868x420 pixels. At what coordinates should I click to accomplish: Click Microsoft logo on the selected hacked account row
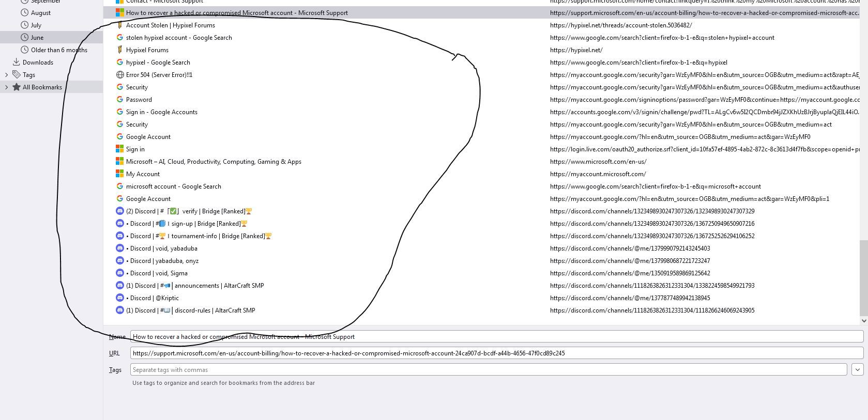pos(120,12)
